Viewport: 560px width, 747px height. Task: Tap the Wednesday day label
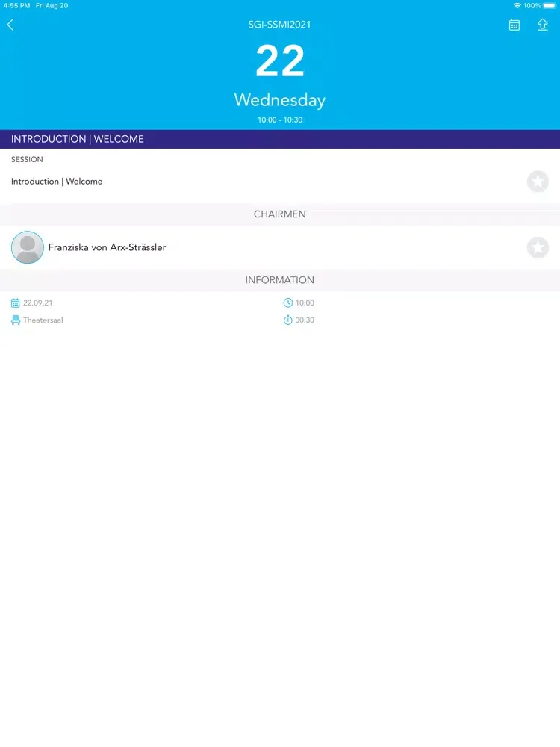click(280, 100)
